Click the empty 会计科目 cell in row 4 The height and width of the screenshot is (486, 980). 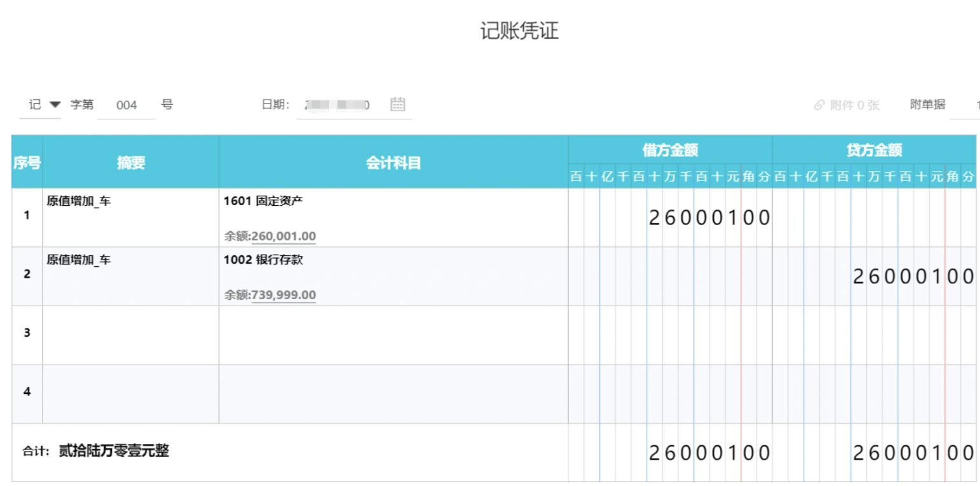point(392,392)
